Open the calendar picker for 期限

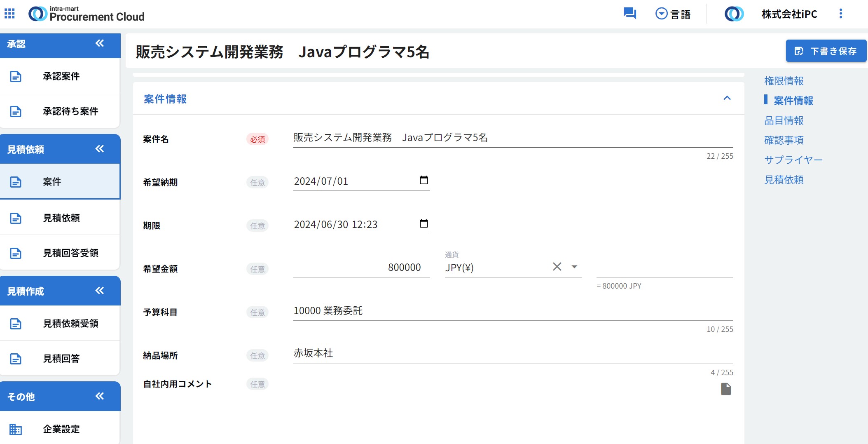(423, 223)
